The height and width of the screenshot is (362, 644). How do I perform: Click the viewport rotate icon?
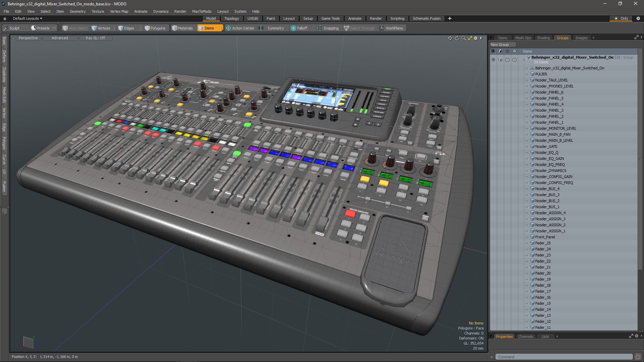click(457, 38)
